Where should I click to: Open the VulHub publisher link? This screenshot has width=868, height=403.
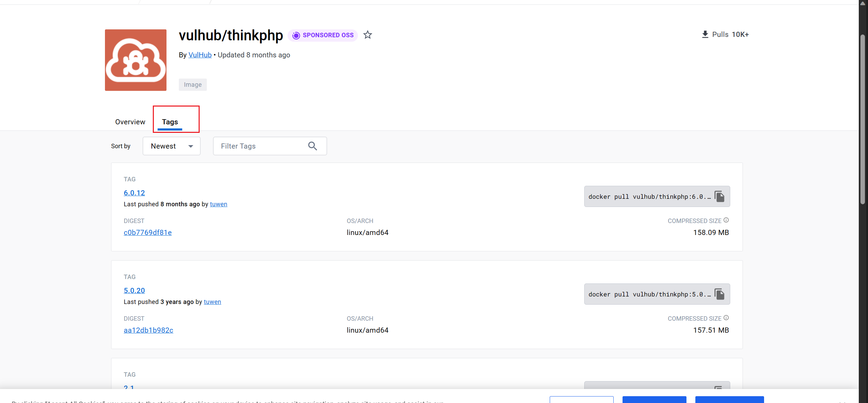coord(200,55)
